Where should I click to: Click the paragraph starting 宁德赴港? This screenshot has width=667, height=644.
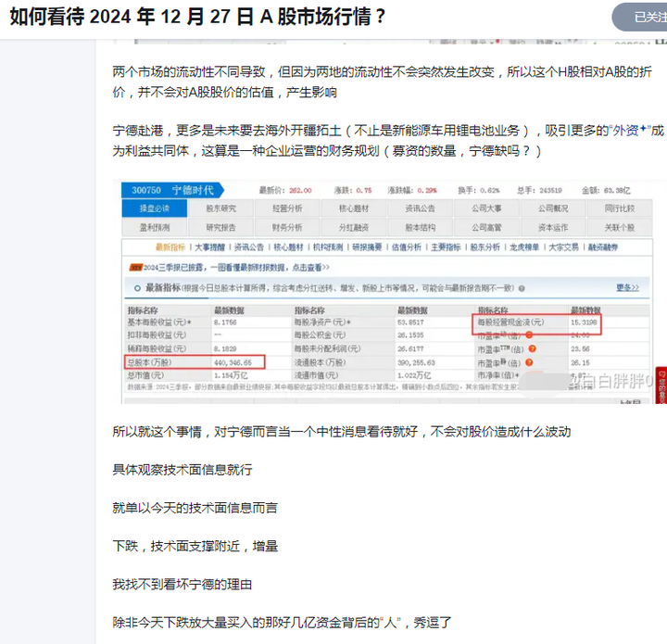(389, 141)
